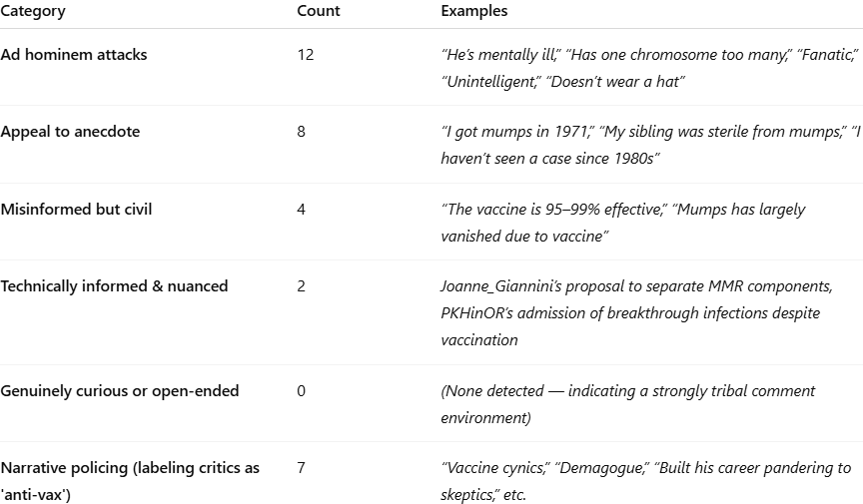
Task: Select the Ad hominem attacks row label
Action: 74,55
